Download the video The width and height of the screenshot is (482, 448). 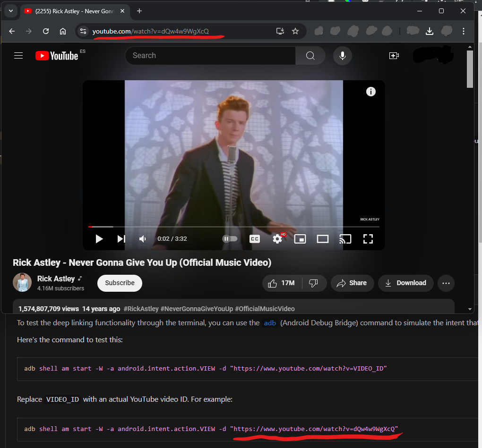[406, 283]
